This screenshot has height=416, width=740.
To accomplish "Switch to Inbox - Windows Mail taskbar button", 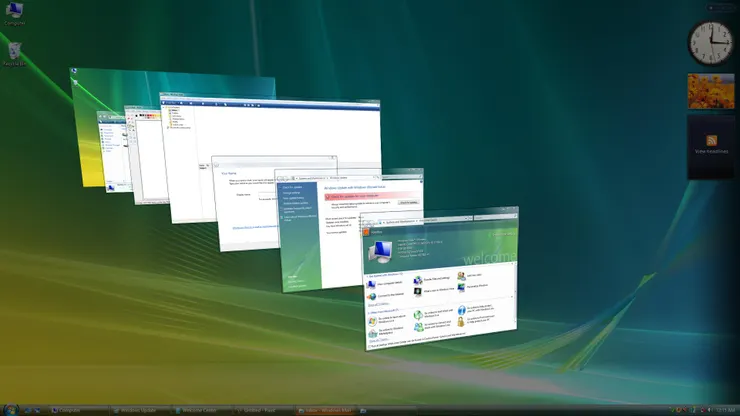I will pyautogui.click(x=326, y=410).
